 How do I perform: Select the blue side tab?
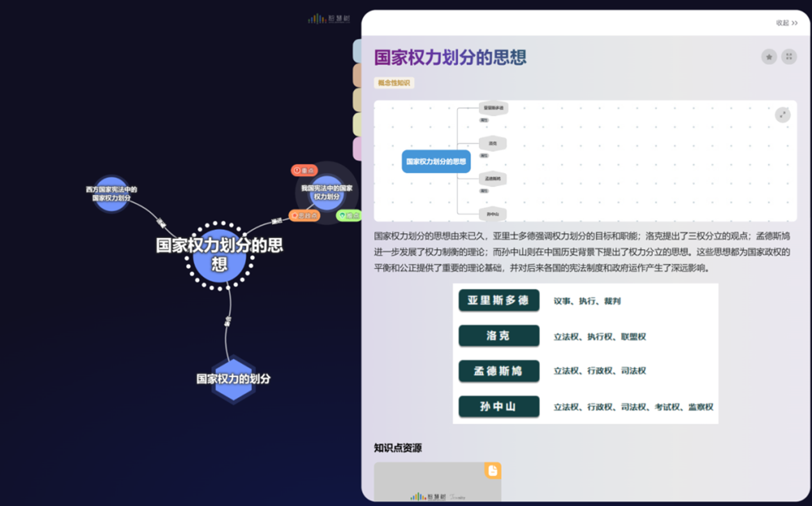(357, 51)
